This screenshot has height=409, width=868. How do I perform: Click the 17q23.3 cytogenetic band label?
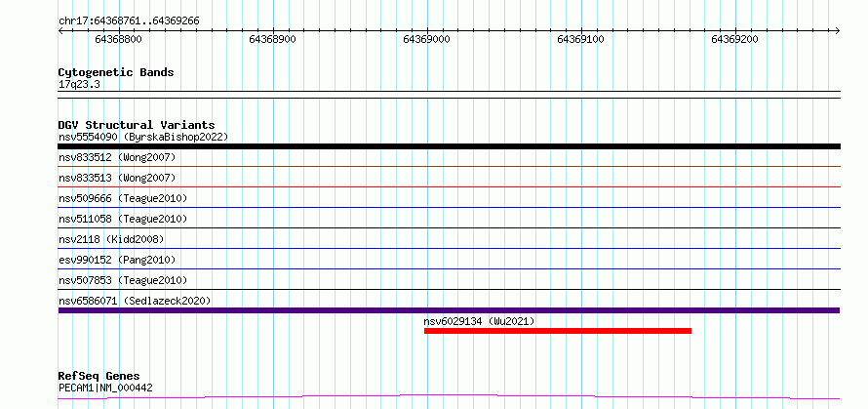[x=79, y=85]
